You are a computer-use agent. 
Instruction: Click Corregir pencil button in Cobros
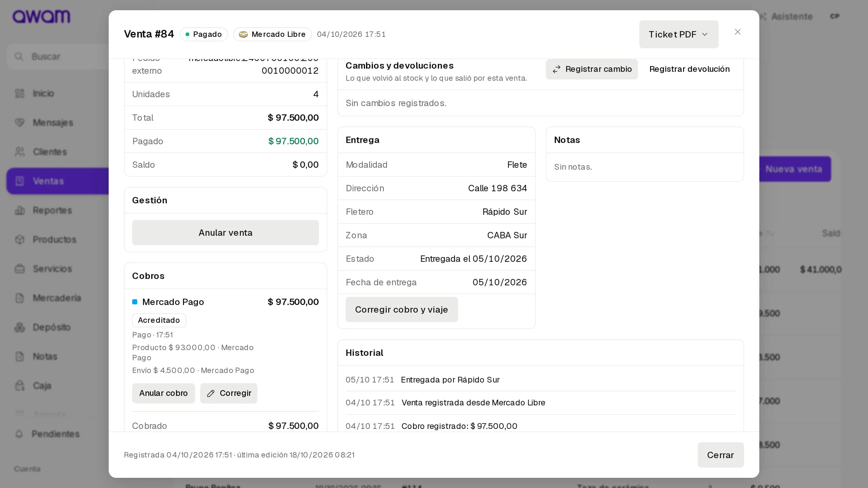[x=229, y=393]
